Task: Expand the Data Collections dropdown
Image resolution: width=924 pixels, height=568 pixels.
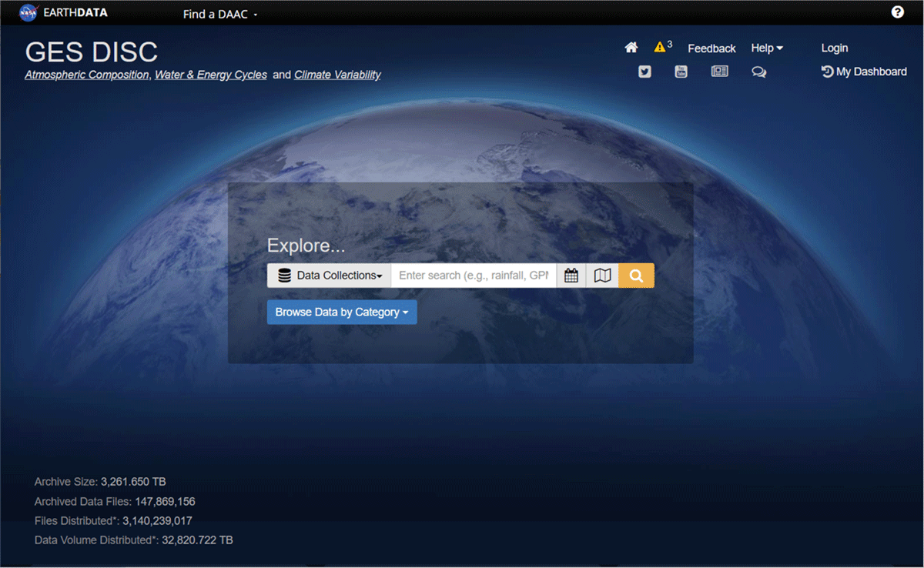Action: (x=330, y=276)
